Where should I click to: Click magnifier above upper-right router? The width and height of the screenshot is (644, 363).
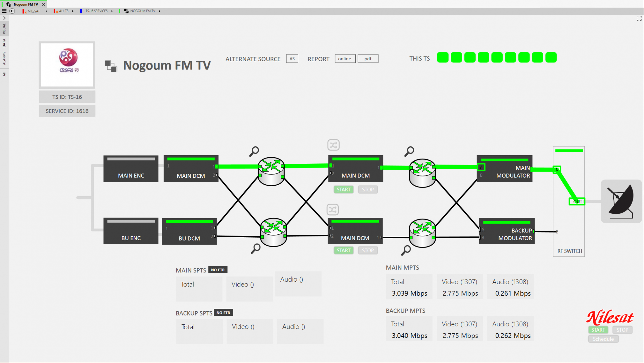(x=409, y=151)
